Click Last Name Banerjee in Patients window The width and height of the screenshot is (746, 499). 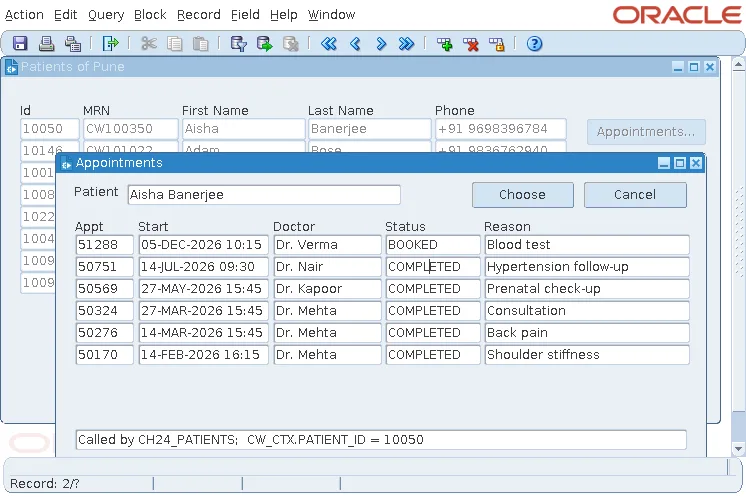[370, 129]
